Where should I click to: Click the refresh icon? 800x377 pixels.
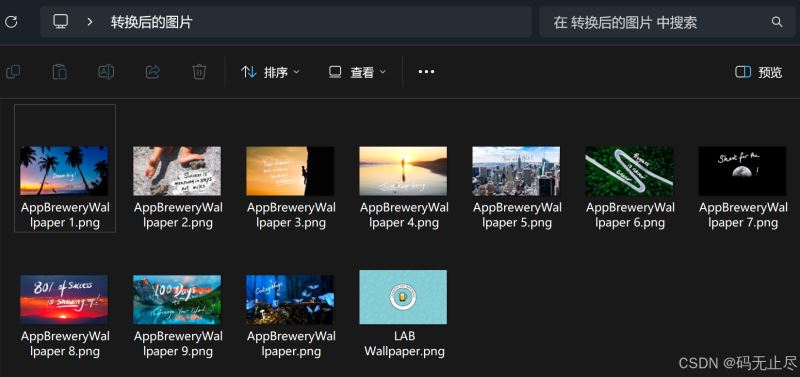[x=11, y=21]
